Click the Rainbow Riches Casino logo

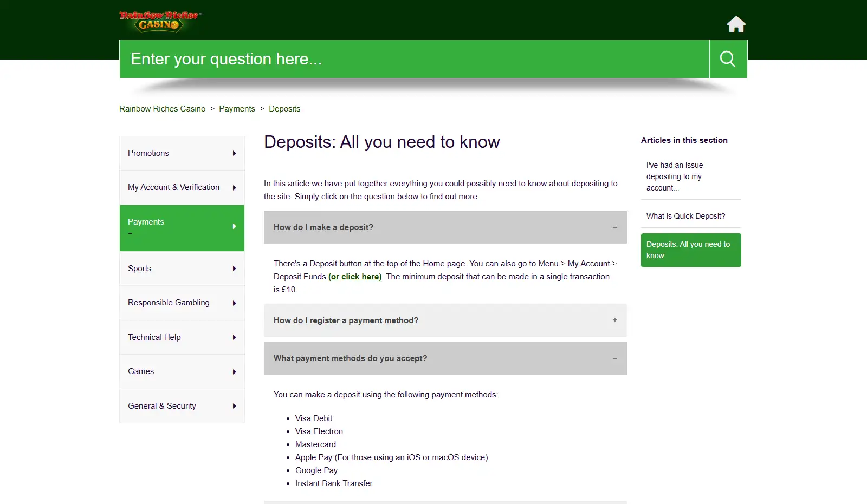click(x=160, y=22)
